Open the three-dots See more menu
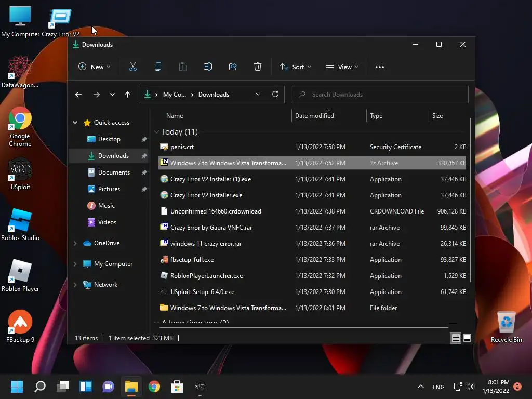532x399 pixels. coord(380,67)
